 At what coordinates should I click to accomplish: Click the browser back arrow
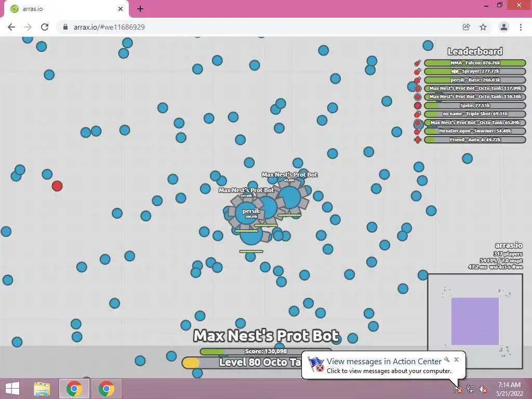pos(11,27)
